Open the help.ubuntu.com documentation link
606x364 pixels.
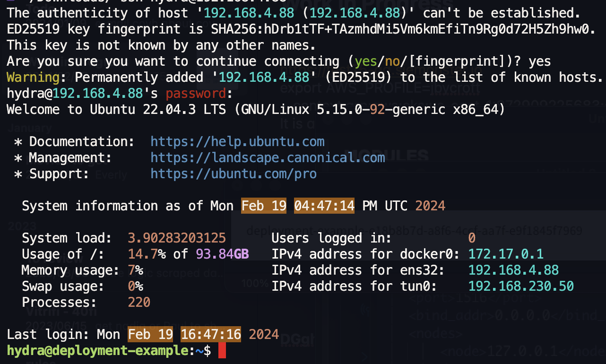[x=237, y=141]
